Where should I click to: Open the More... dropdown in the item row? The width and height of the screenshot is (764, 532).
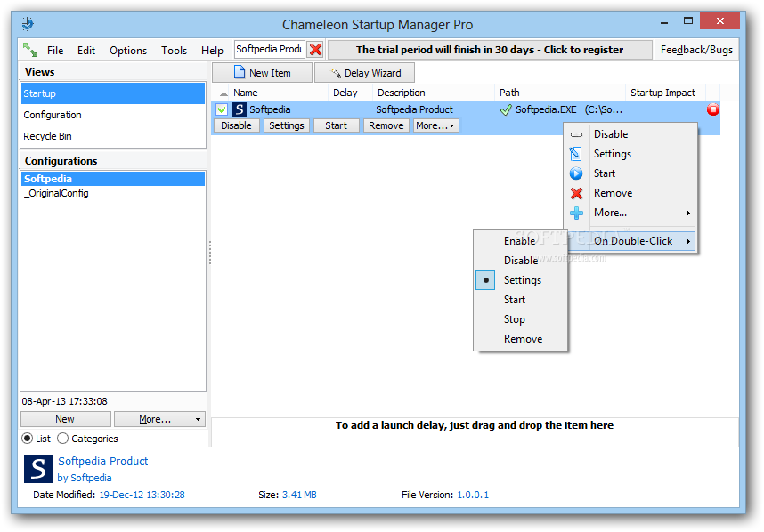435,125
